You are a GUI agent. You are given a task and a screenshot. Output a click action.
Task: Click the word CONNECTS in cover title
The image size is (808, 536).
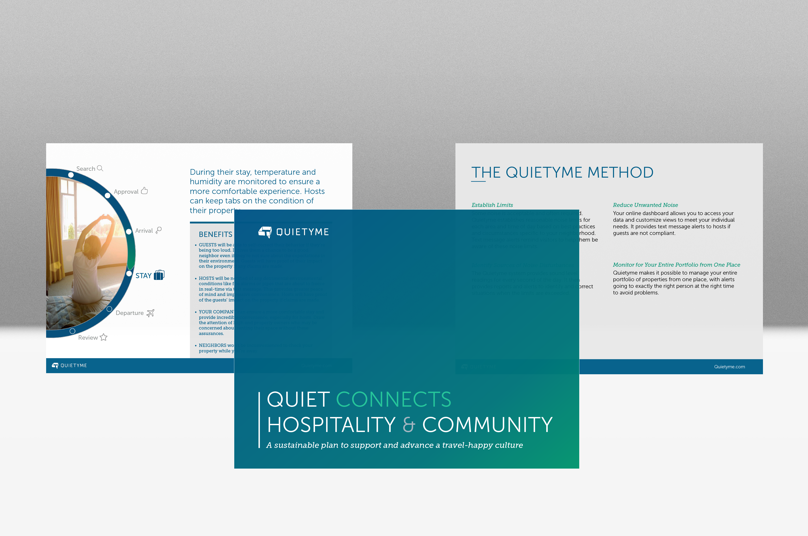tap(394, 399)
